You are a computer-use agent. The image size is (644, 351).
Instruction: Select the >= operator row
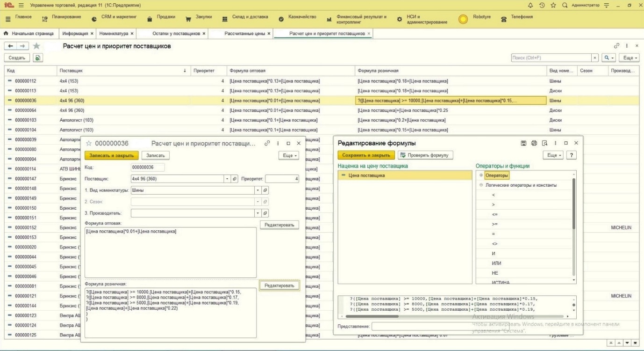[524, 224]
